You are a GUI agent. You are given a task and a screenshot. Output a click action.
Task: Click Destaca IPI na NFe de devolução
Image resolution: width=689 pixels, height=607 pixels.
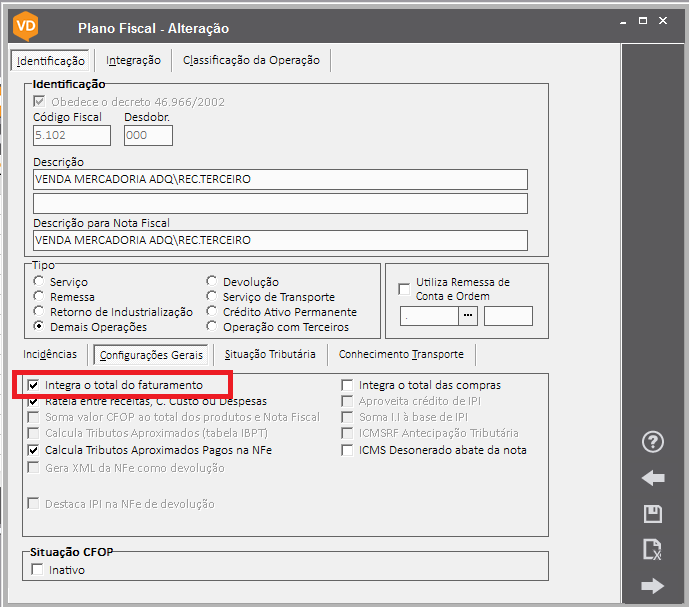click(x=33, y=503)
